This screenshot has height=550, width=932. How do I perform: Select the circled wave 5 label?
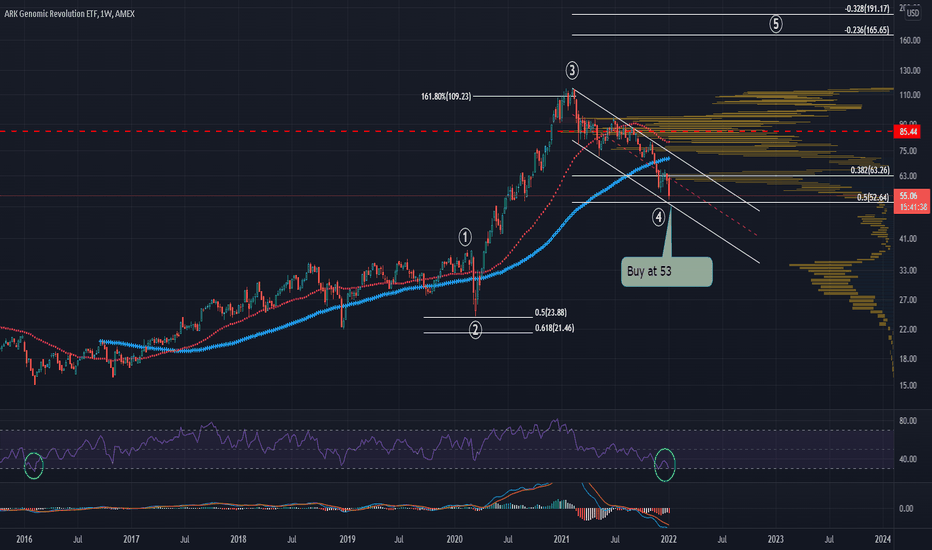pyautogui.click(x=776, y=24)
